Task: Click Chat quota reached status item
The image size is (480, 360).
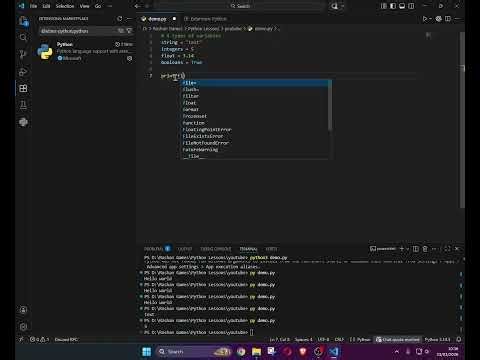Action: tap(398, 339)
